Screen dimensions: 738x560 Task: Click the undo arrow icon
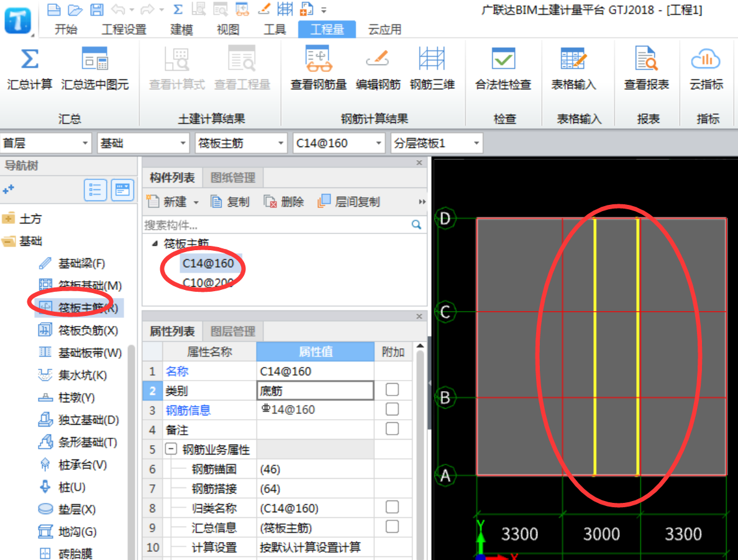(x=118, y=9)
